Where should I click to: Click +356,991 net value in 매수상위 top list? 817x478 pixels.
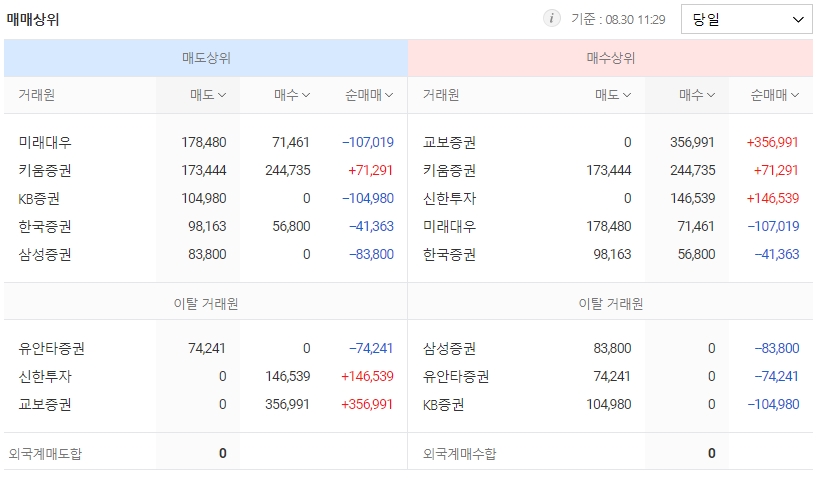pos(772,142)
